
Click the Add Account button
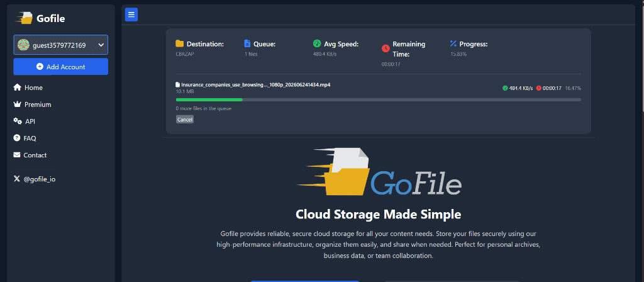[x=61, y=67]
